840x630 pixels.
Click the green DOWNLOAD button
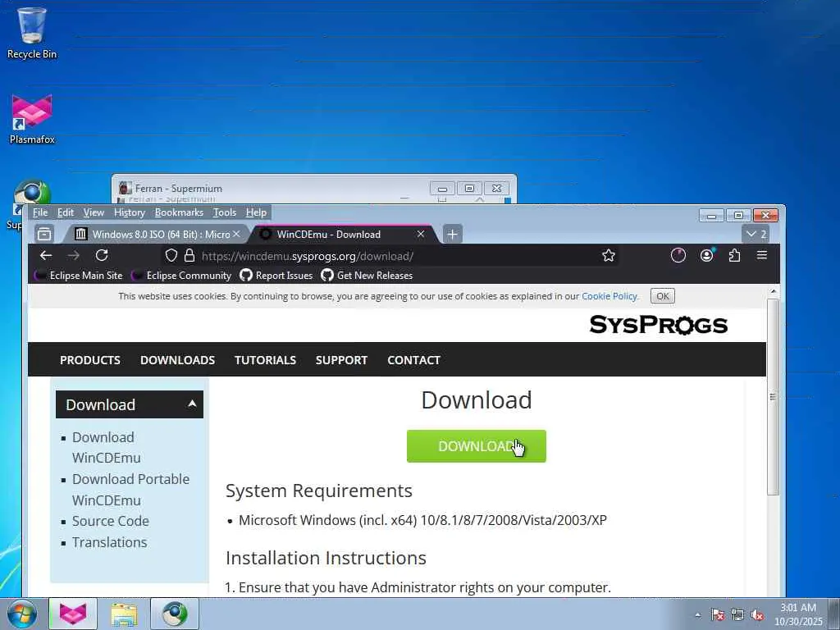pos(477,446)
